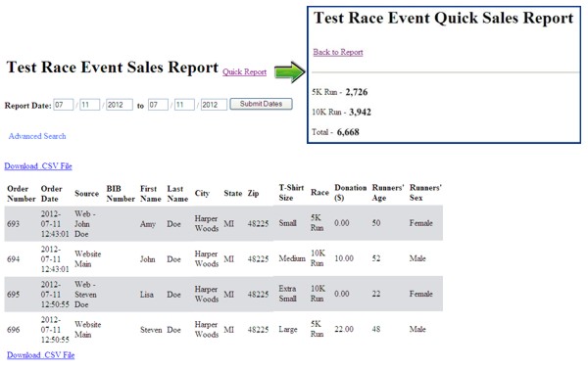Focus the end year field before Submit Dates
Image resolution: width=588 pixels, height=369 pixels.
[x=214, y=105]
